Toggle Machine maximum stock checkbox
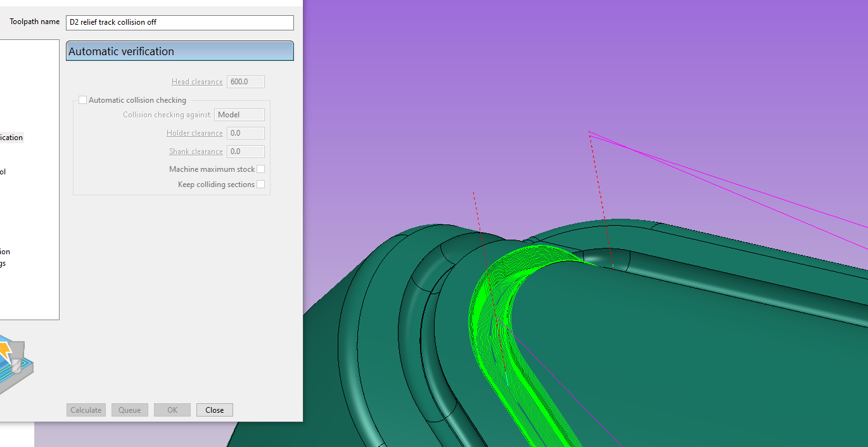This screenshot has height=447, width=868. point(260,169)
